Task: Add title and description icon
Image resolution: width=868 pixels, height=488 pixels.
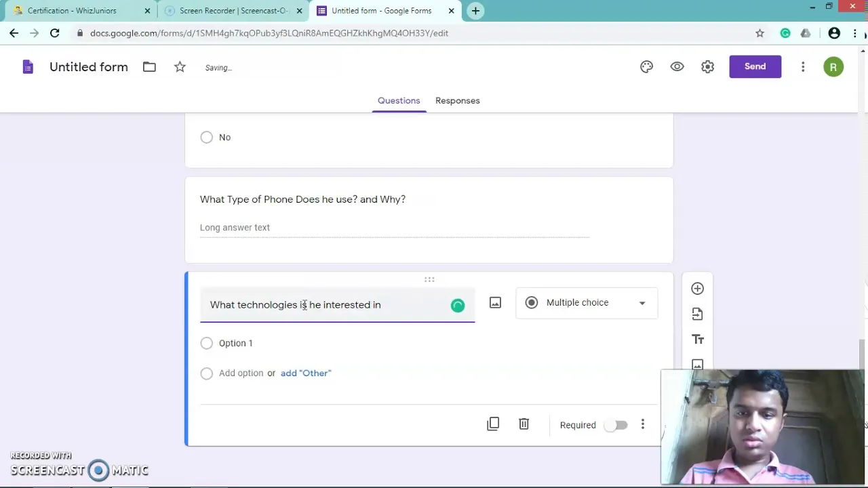Action: coord(697,340)
